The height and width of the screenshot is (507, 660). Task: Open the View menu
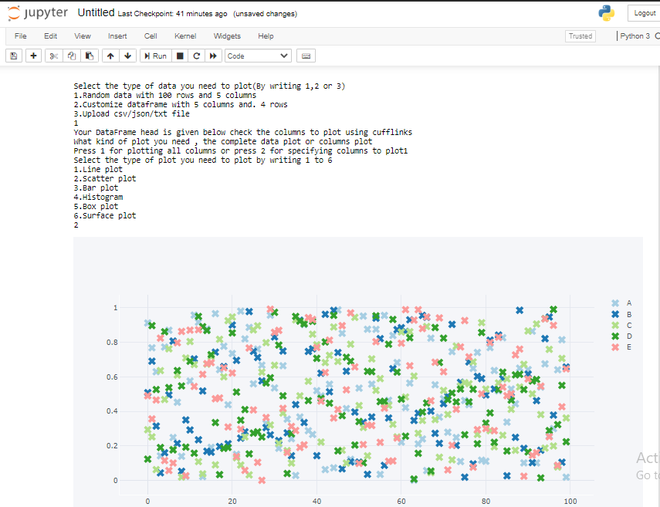coord(82,36)
